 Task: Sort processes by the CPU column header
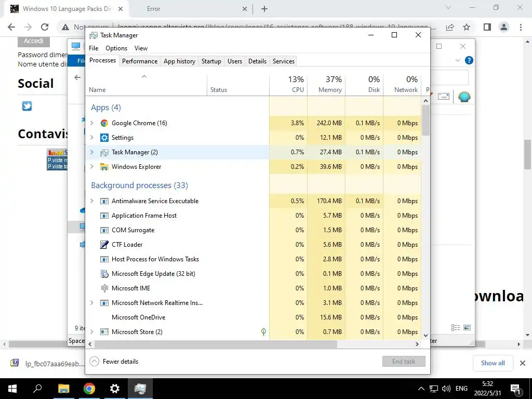point(288,85)
